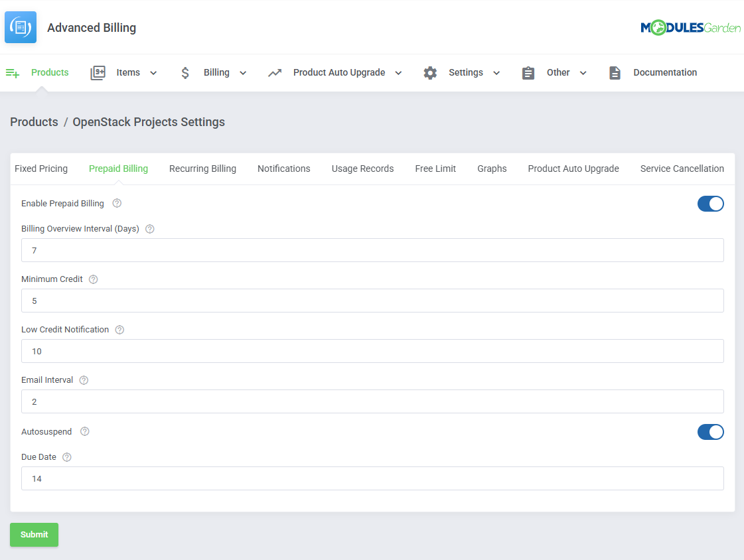
Task: Toggle the Enable Prepaid Billing switch
Action: click(710, 204)
